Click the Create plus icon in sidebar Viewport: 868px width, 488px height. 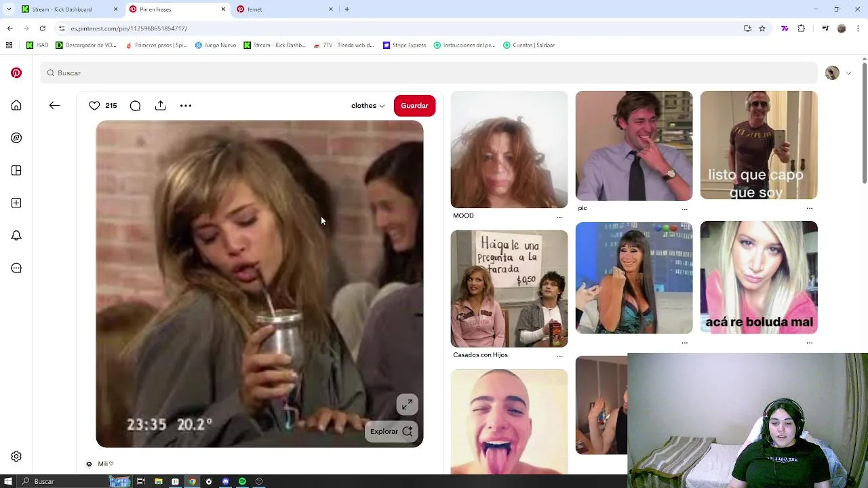tap(16, 203)
